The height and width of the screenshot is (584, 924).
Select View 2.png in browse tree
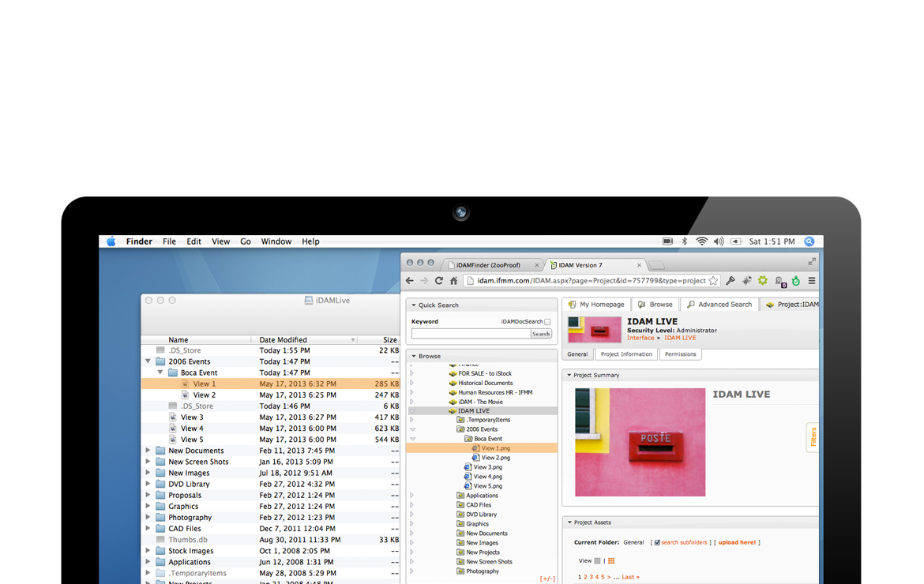pos(496,458)
